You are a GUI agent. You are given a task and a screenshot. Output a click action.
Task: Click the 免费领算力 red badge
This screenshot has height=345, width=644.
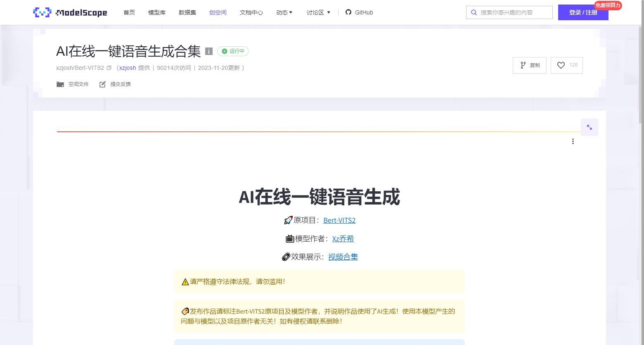tap(608, 5)
